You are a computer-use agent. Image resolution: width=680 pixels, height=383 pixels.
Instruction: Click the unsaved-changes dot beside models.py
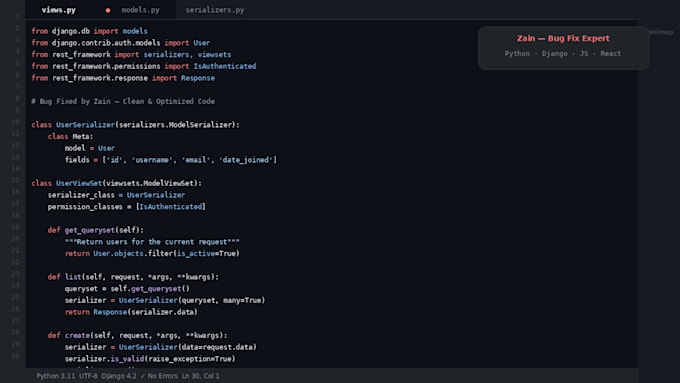tap(108, 10)
